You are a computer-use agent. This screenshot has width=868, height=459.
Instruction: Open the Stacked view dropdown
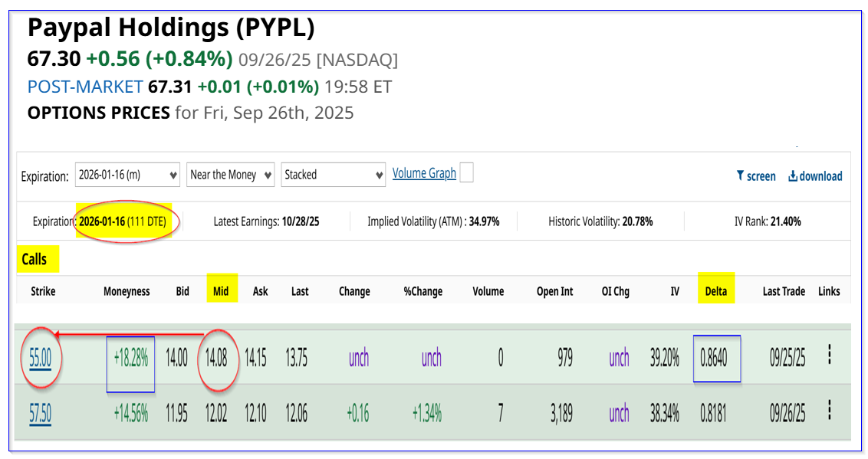[334, 175]
